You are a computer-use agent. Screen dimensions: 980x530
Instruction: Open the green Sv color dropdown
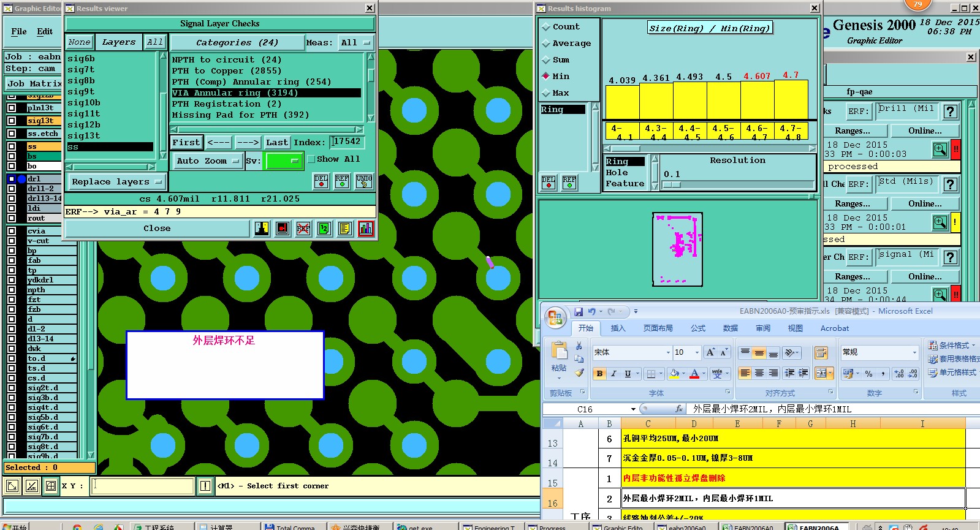(x=284, y=161)
